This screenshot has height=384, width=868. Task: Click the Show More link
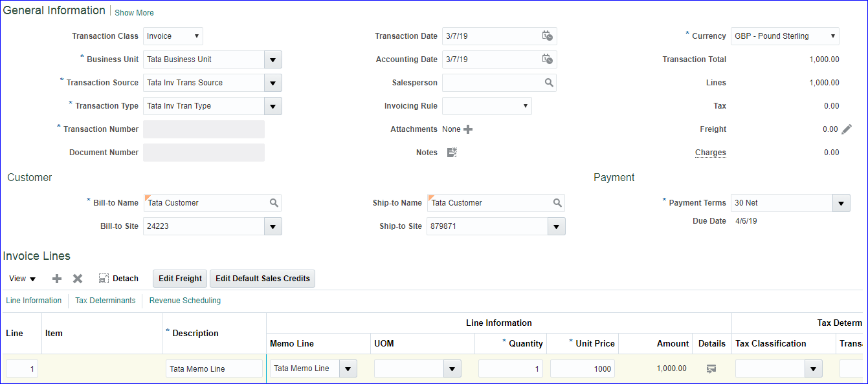134,13
